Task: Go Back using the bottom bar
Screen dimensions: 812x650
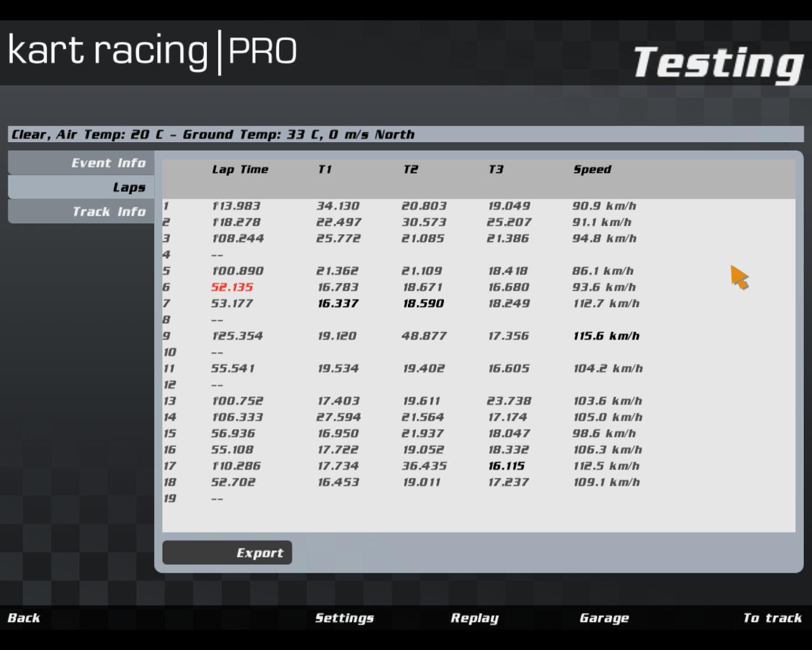Action: [24, 618]
